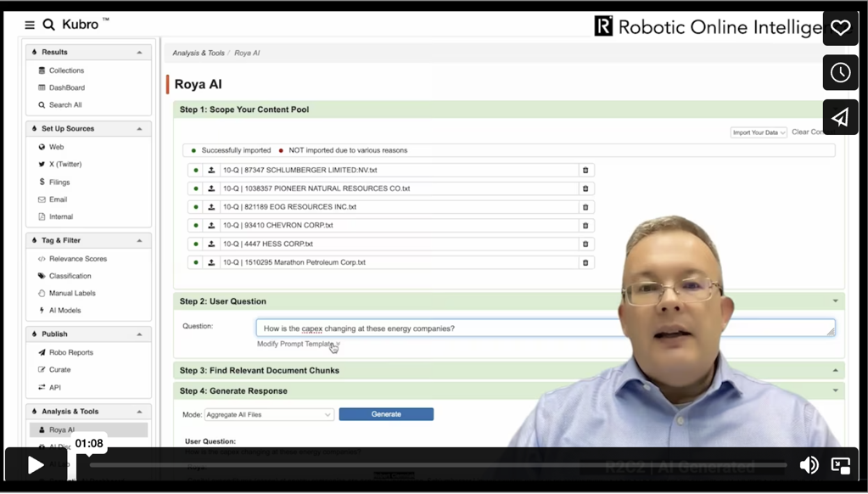Collapse the Results sidebar section
This screenshot has height=494, width=868.
click(x=139, y=52)
